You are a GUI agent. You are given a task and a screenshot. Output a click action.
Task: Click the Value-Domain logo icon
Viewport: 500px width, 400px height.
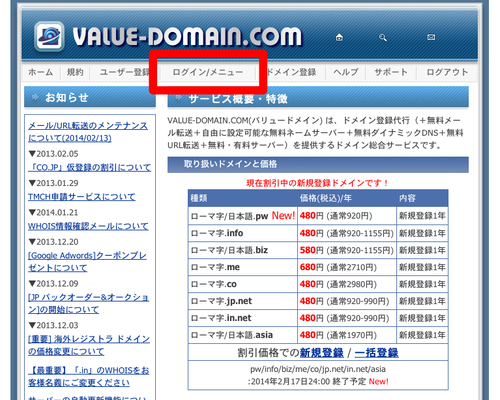(x=49, y=37)
